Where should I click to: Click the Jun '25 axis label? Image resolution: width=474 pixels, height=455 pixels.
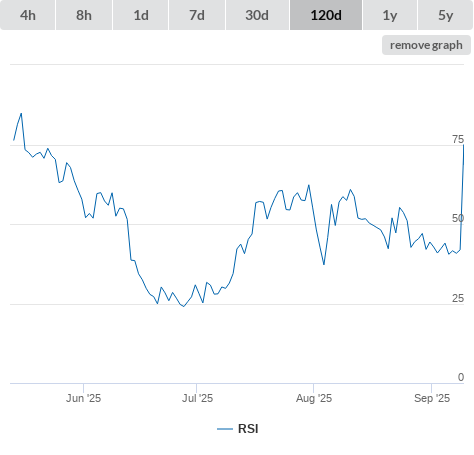coord(83,398)
